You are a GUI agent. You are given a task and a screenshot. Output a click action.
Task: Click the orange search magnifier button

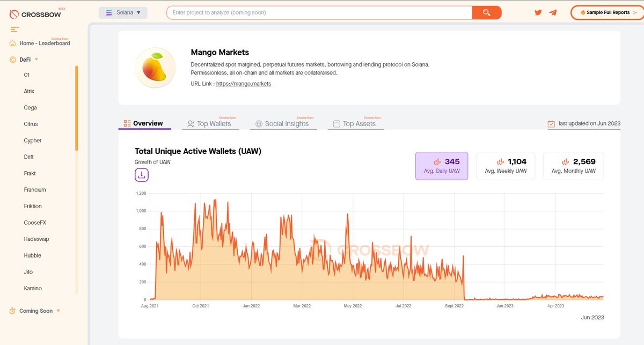[487, 12]
